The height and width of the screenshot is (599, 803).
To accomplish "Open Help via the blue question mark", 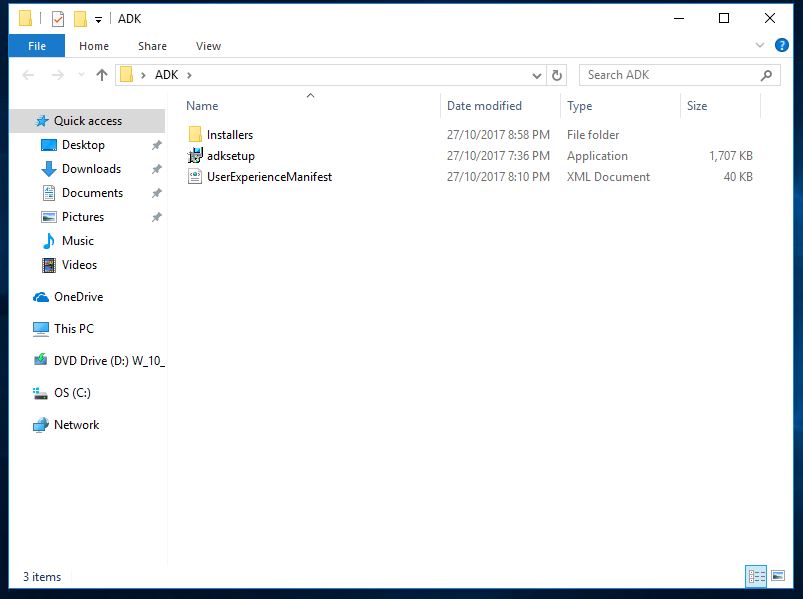I will [x=781, y=46].
